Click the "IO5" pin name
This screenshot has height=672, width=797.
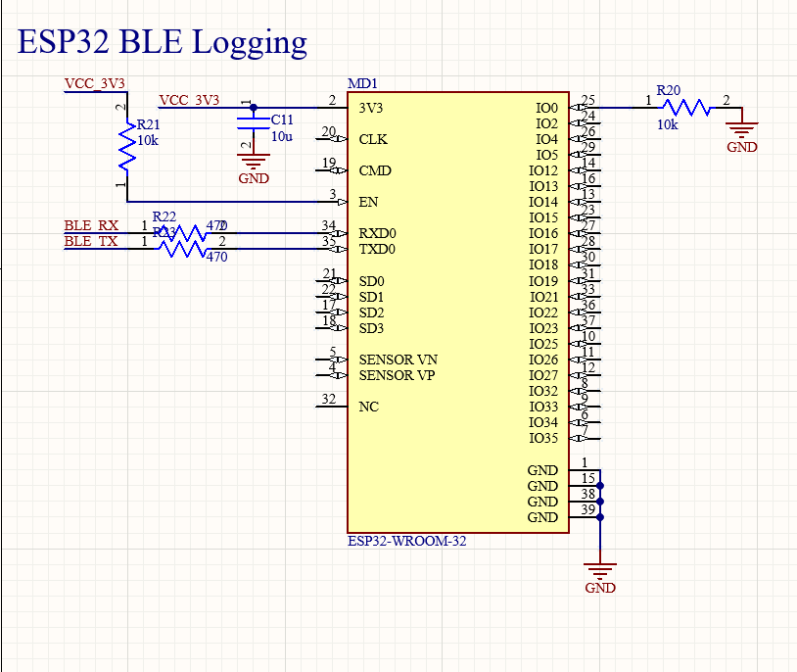[547, 155]
